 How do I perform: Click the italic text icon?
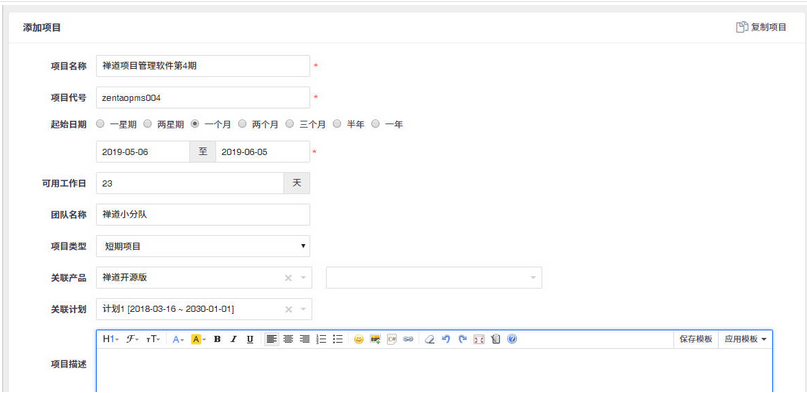(233, 339)
